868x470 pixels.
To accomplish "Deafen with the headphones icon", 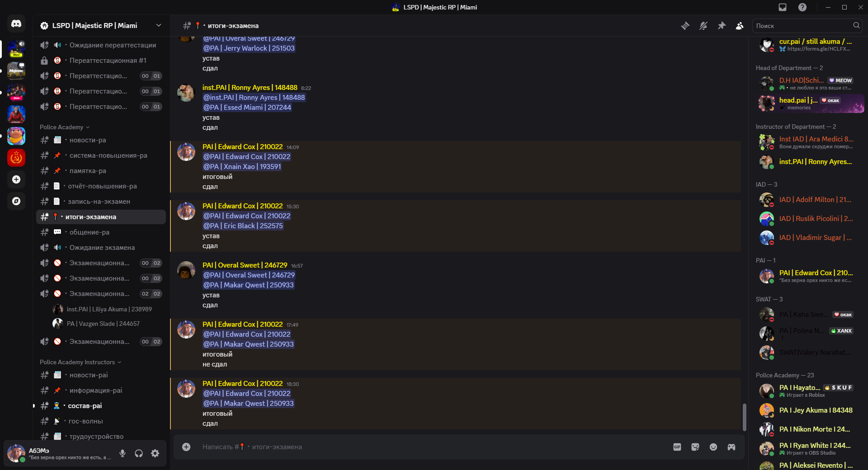I will (x=139, y=453).
